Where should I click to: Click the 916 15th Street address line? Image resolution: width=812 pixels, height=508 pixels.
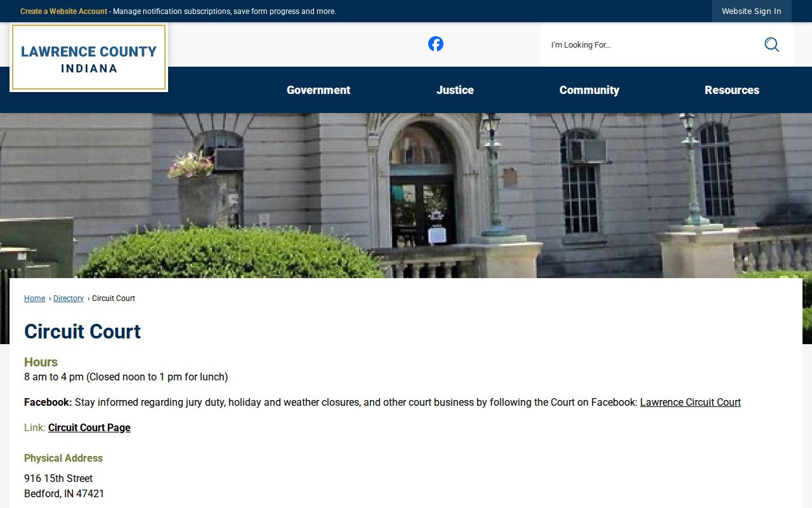click(x=58, y=479)
